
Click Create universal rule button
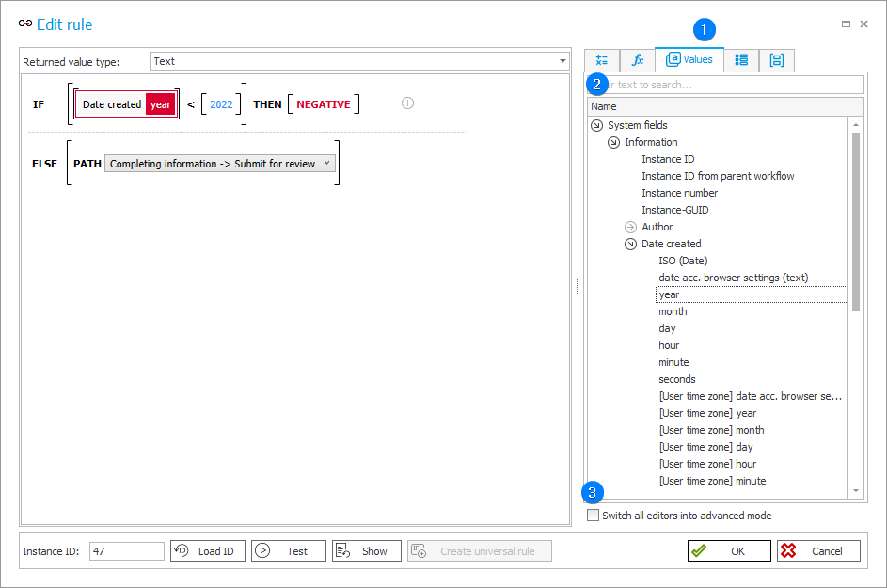(x=480, y=550)
